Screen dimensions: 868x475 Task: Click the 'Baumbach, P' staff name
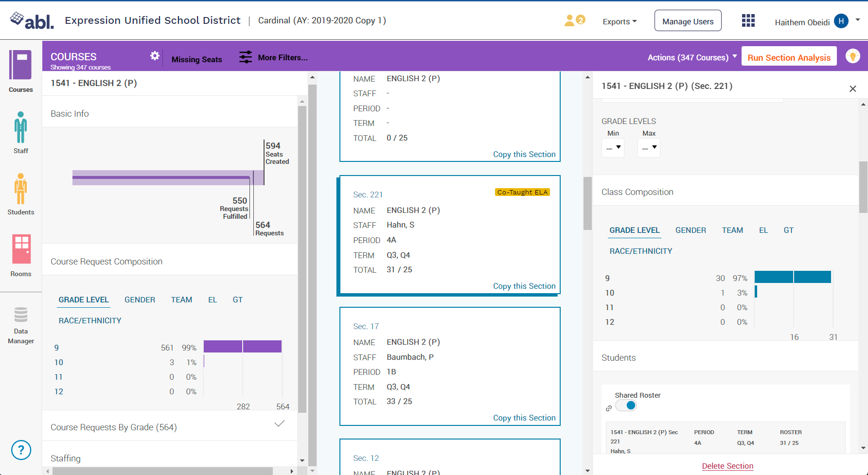pos(410,357)
